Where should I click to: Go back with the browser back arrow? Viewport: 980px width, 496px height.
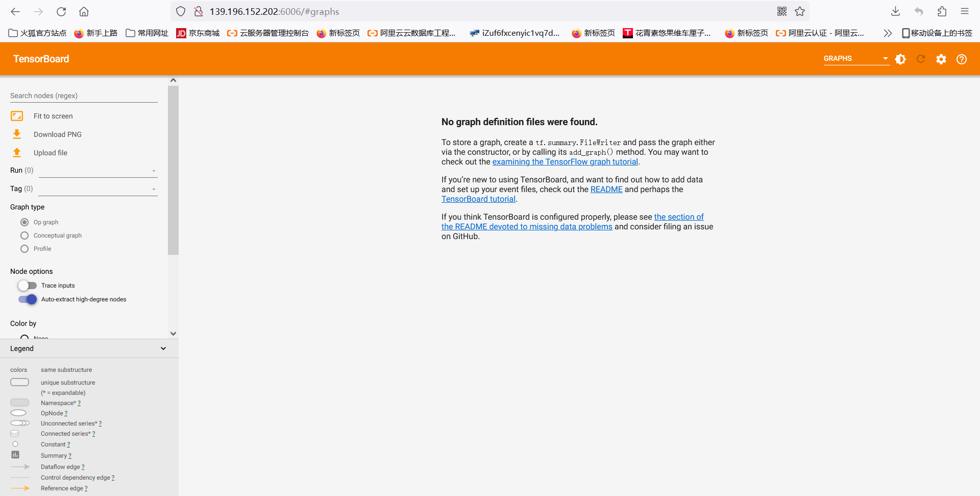[15, 11]
